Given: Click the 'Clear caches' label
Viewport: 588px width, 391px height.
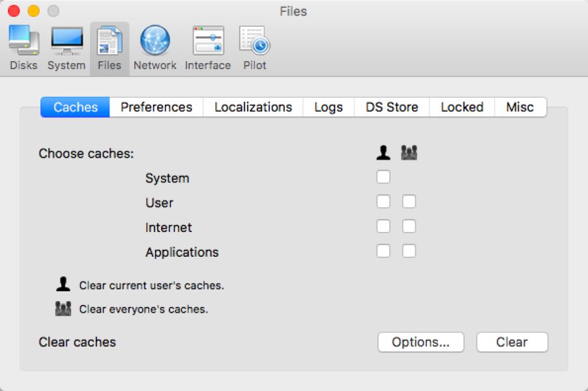Looking at the screenshot, I should (78, 342).
